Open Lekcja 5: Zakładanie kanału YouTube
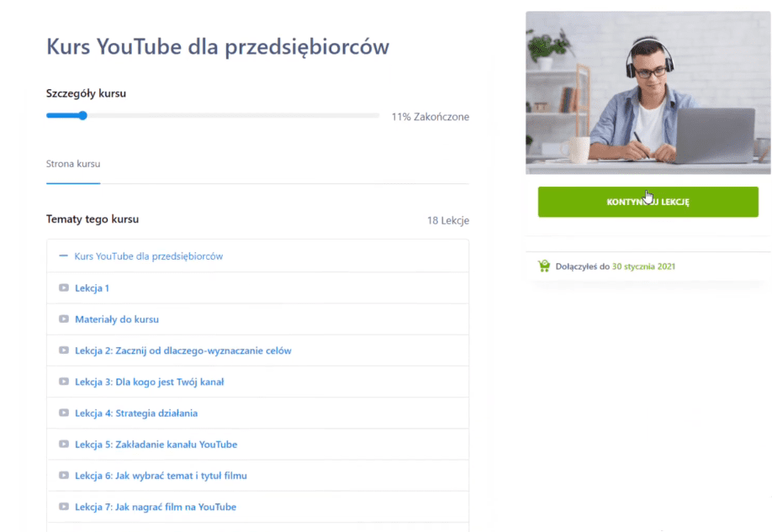This screenshot has width=772, height=532. [x=156, y=445]
